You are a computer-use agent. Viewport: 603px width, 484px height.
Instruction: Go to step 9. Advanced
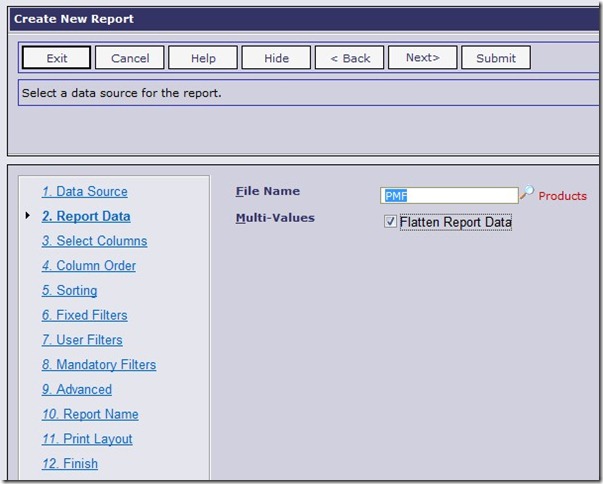pyautogui.click(x=77, y=390)
